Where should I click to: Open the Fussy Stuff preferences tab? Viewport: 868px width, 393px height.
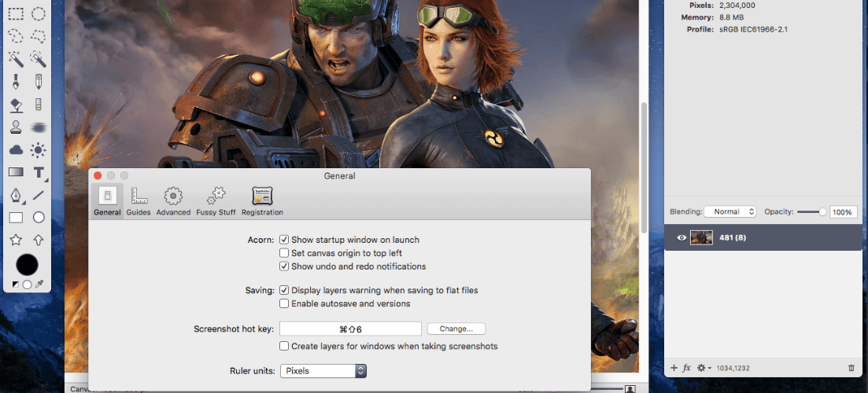(x=216, y=202)
